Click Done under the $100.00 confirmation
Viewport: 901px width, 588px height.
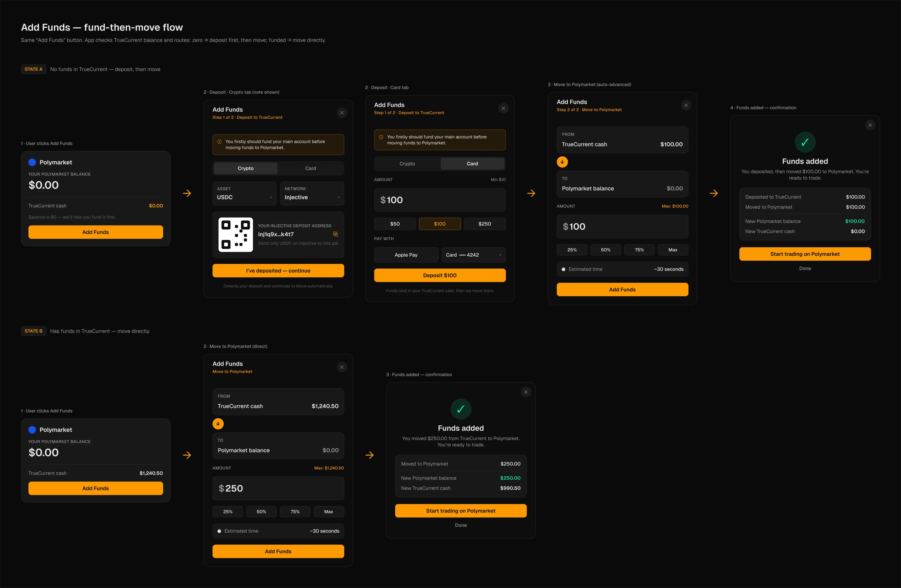click(805, 269)
